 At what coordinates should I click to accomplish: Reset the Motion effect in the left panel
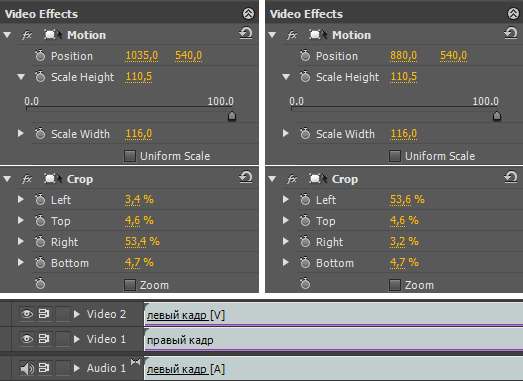pos(245,33)
